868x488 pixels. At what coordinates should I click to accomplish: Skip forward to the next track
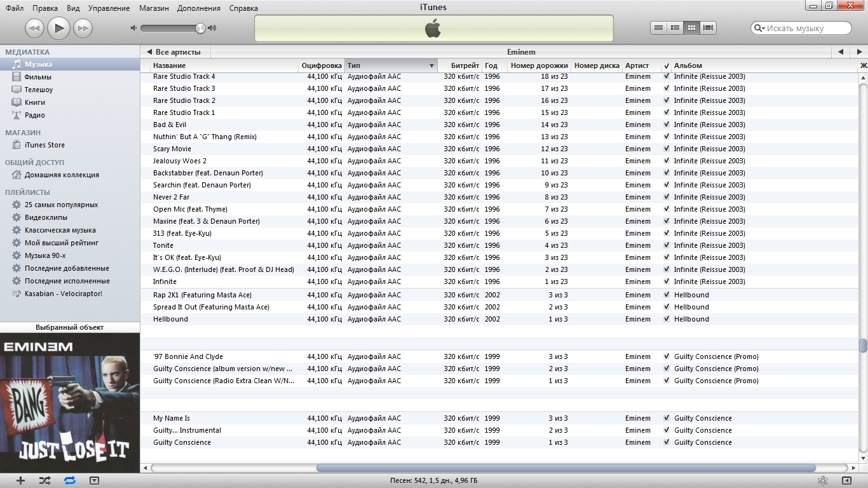pyautogui.click(x=83, y=28)
